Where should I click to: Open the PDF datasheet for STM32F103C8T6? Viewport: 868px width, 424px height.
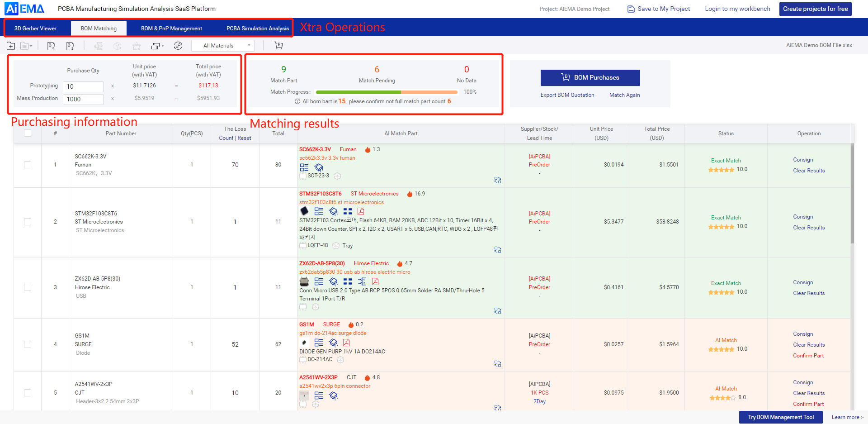coord(361,211)
